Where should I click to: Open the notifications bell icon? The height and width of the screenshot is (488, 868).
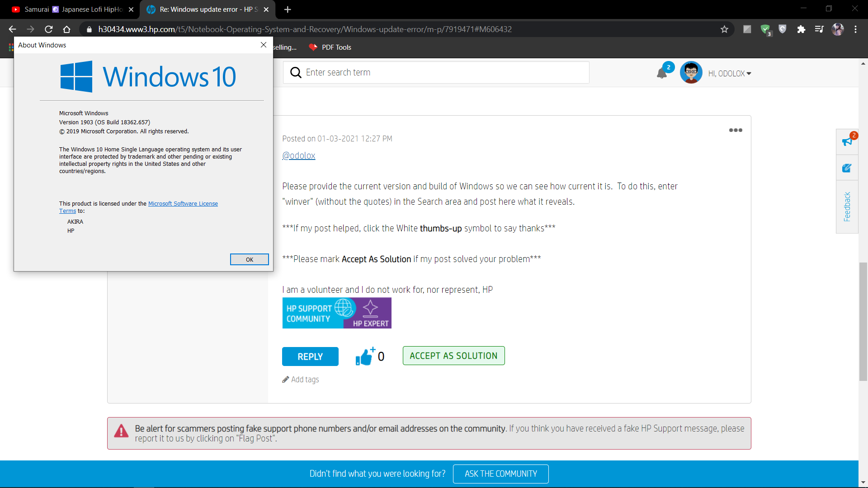pos(662,73)
